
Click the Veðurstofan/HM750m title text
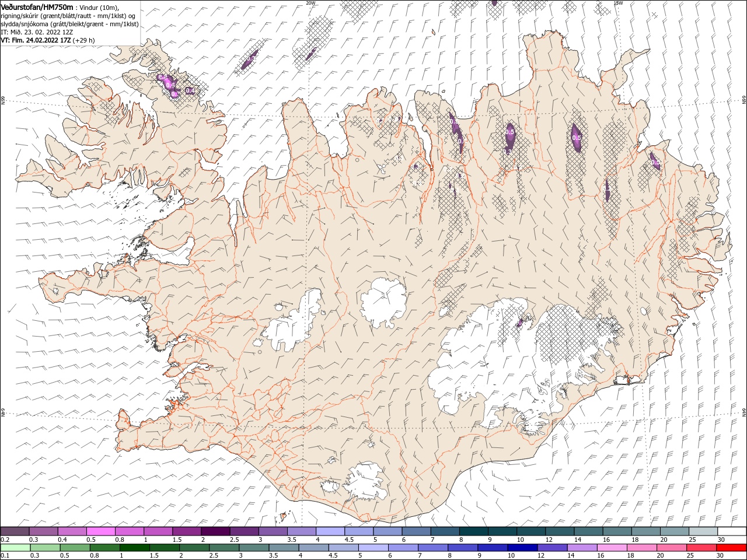coord(37,6)
